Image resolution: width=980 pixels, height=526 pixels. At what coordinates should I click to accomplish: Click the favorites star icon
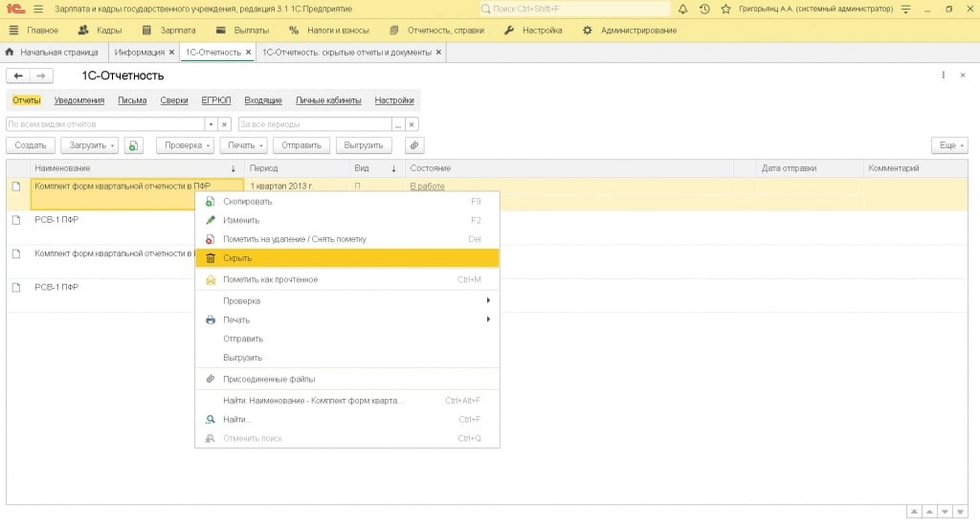click(725, 9)
